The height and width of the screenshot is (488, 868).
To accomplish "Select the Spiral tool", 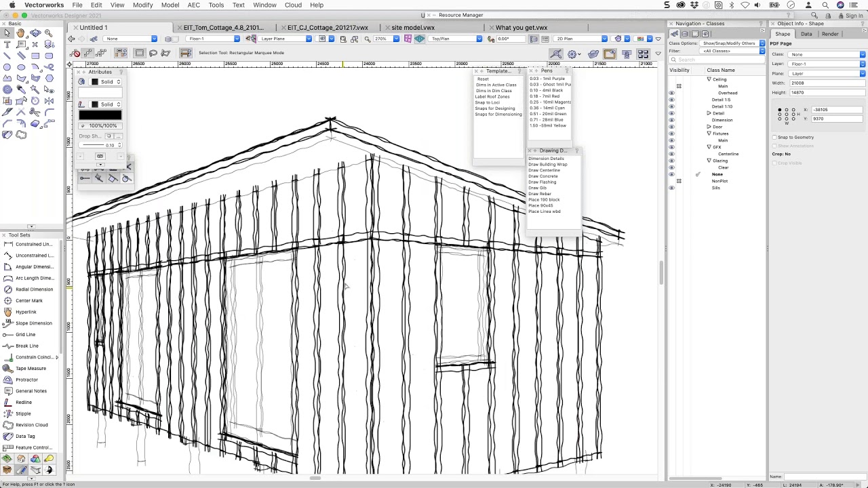I will click(x=7, y=89).
